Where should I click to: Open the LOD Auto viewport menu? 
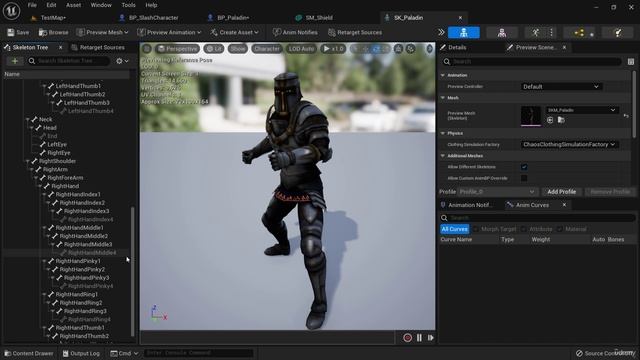(301, 49)
